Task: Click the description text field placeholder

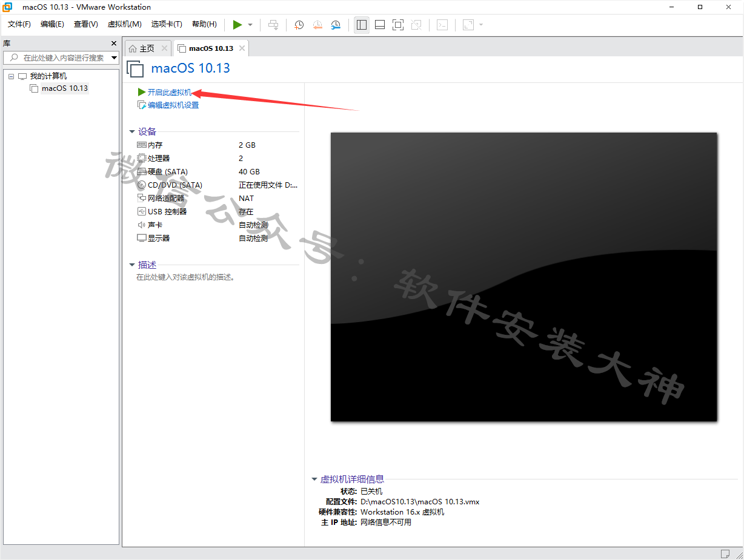Action: click(185, 277)
